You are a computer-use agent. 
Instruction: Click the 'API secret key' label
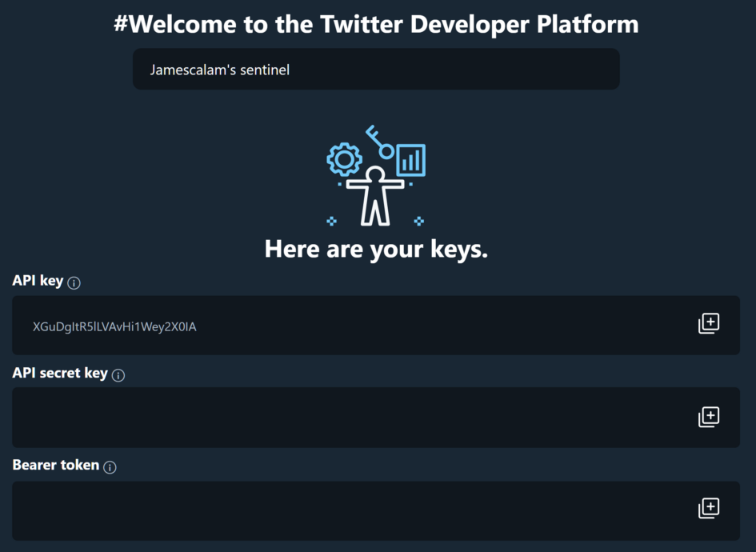pos(60,373)
